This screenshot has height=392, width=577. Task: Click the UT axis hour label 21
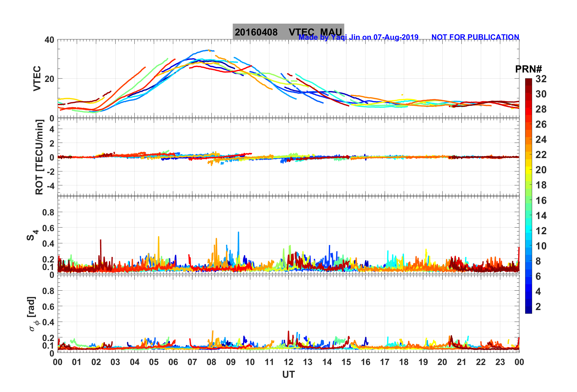tap(462, 362)
